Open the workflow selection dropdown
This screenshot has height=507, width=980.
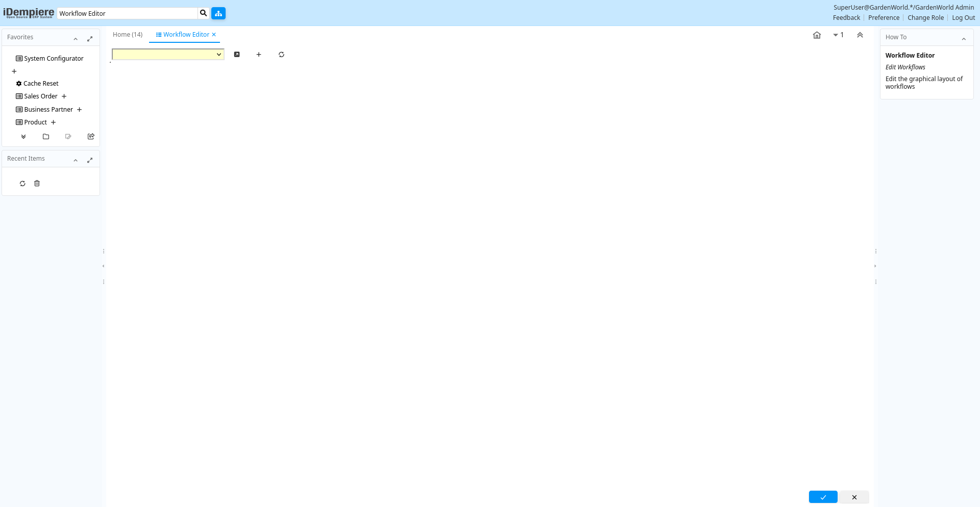point(168,55)
